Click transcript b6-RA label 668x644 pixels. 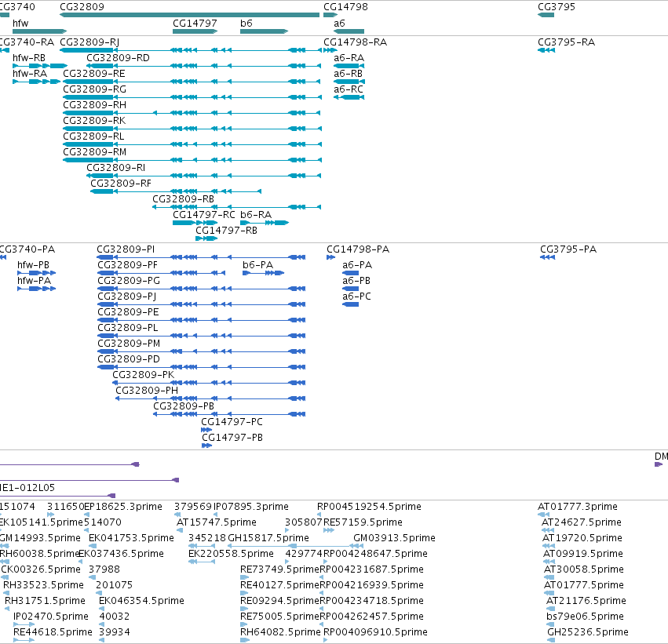(256, 215)
